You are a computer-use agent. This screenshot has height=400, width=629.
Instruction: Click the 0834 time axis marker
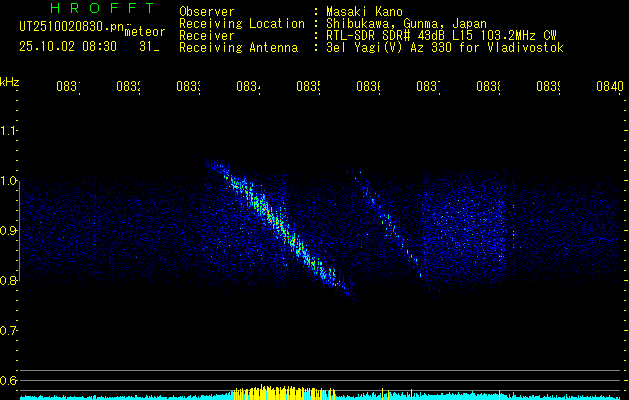coord(248,86)
